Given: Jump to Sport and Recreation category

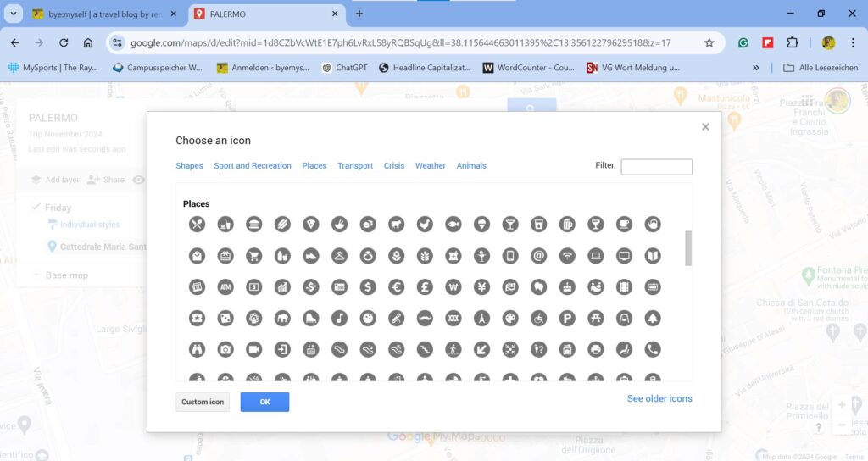Looking at the screenshot, I should 253,165.
